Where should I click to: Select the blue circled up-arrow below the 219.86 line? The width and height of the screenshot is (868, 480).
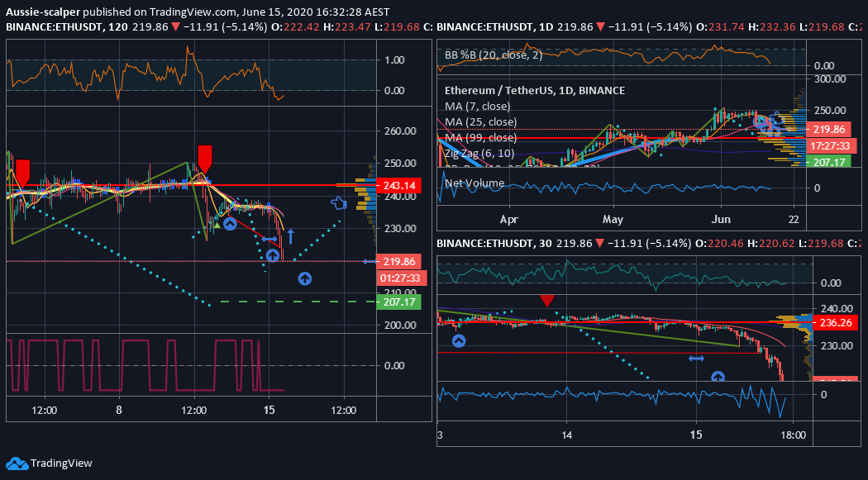click(304, 278)
